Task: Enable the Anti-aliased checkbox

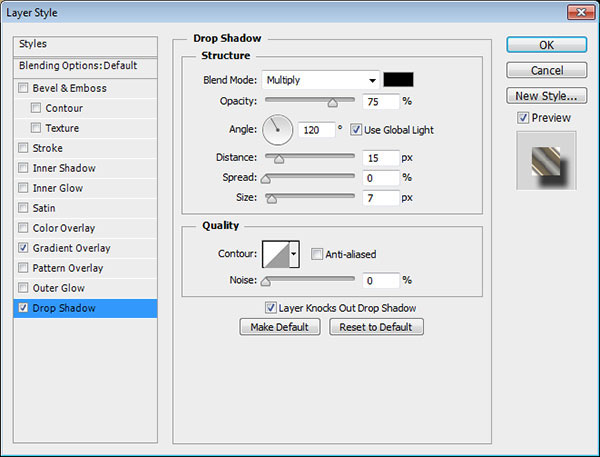Action: coord(316,254)
